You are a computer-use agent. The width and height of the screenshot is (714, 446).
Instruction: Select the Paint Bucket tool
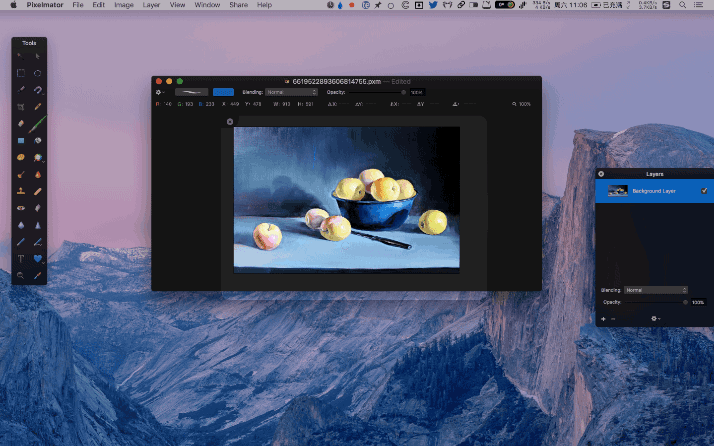pyautogui.click(x=37, y=141)
